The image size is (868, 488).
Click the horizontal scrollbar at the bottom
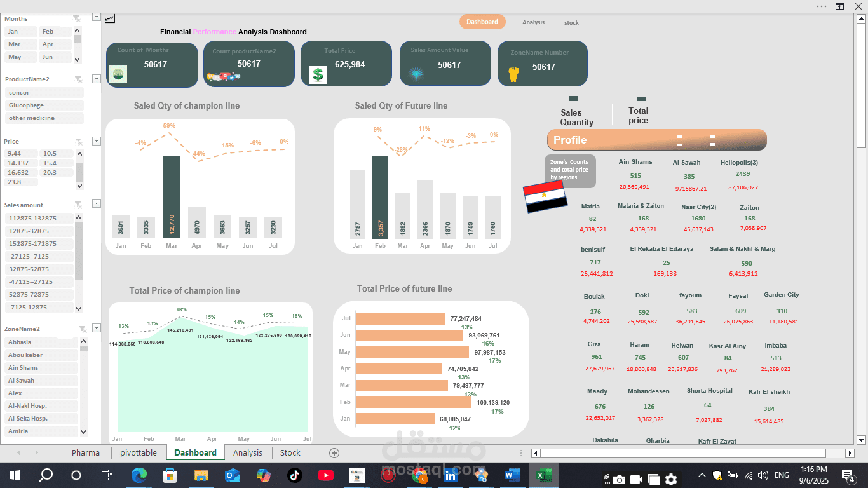tap(683, 453)
